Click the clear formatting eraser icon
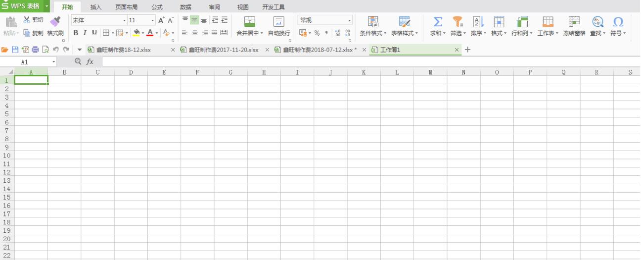The width and height of the screenshot is (644, 260). click(166, 33)
